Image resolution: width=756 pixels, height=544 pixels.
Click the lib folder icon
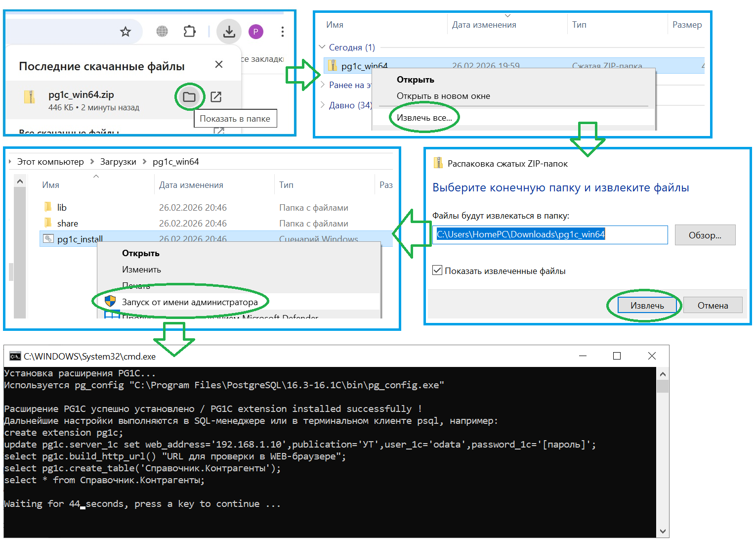pos(47,207)
